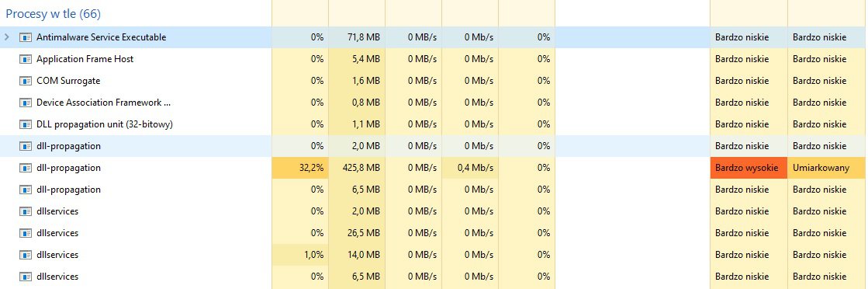Click icon of dll-propagation using 425,8 MB
This screenshot has width=868, height=289.
(x=25, y=168)
